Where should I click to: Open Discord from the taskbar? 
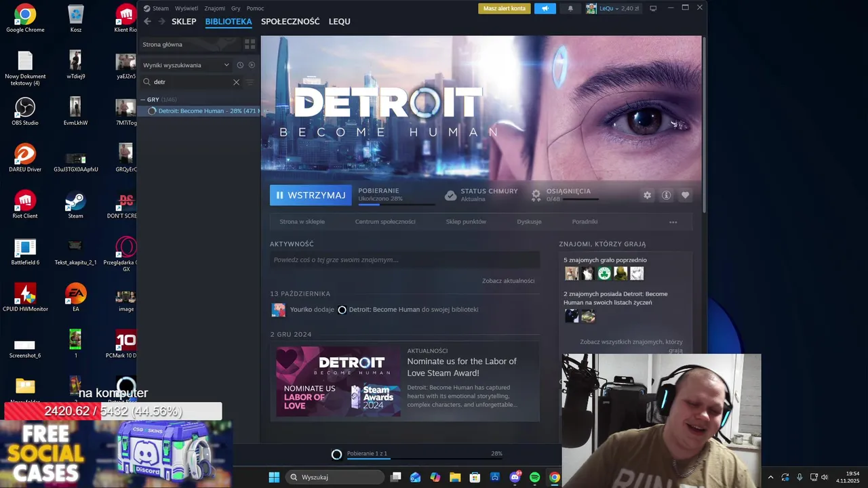pos(515,477)
